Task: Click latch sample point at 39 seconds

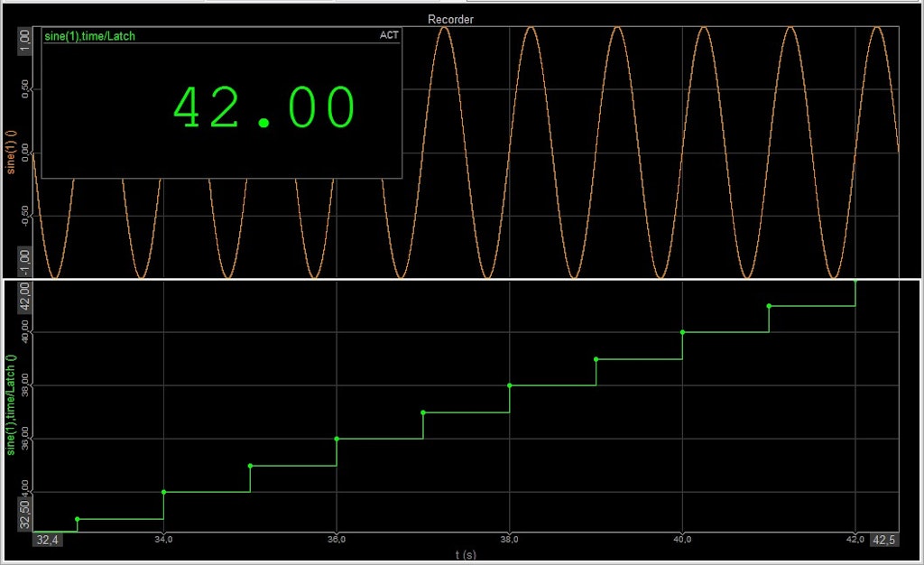Action: point(596,359)
